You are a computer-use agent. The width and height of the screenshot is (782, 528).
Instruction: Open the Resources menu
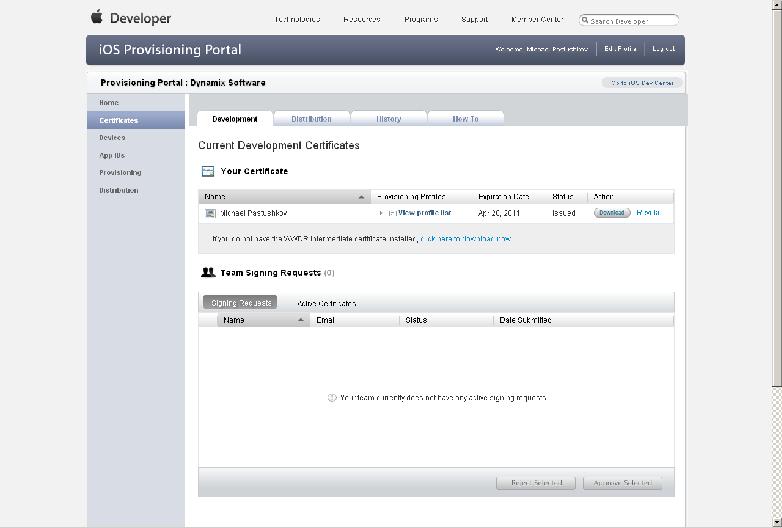(x=362, y=19)
